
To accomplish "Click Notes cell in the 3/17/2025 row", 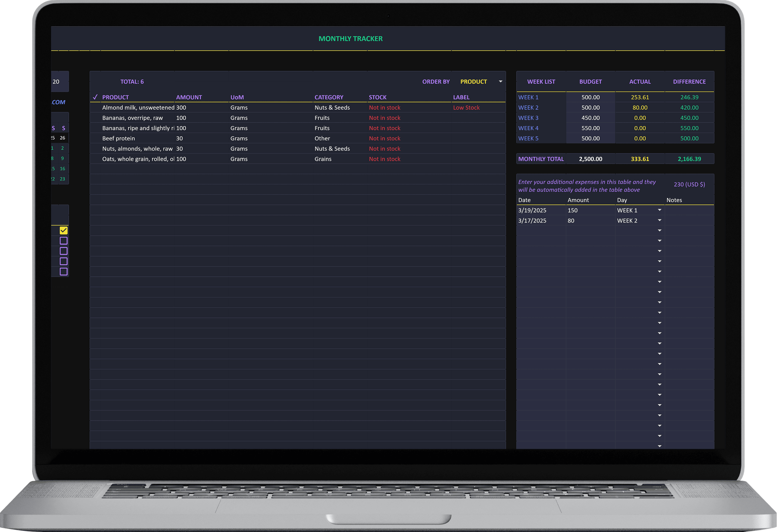I will point(689,221).
